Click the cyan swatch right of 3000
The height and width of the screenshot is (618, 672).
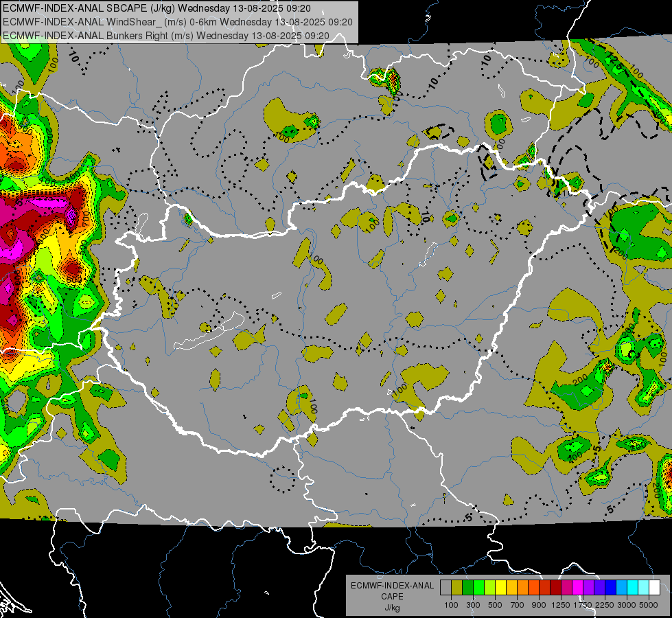(633, 587)
